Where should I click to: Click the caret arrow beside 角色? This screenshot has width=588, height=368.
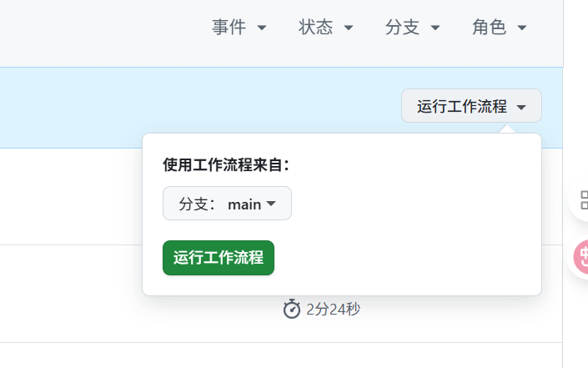click(x=522, y=28)
